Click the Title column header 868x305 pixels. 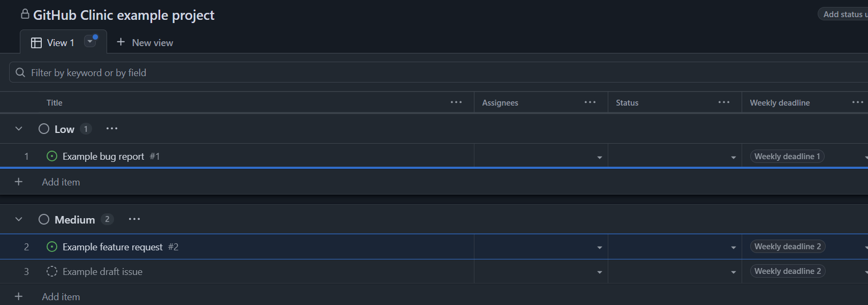[x=54, y=102]
